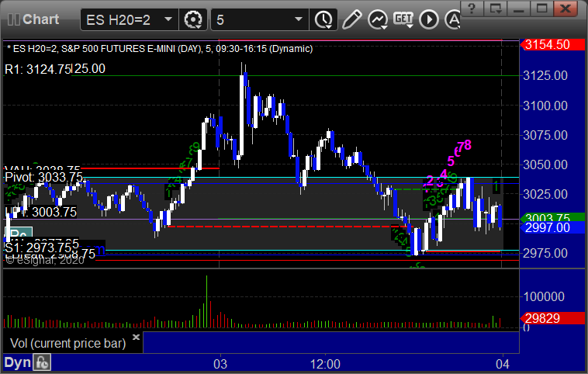Open the window options dropdown icon
588x374 pixels.
(x=495, y=8)
